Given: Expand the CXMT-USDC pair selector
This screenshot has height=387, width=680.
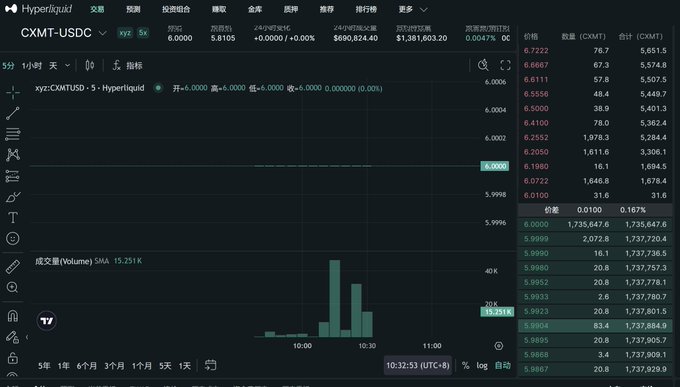Looking at the screenshot, I should pos(102,33).
